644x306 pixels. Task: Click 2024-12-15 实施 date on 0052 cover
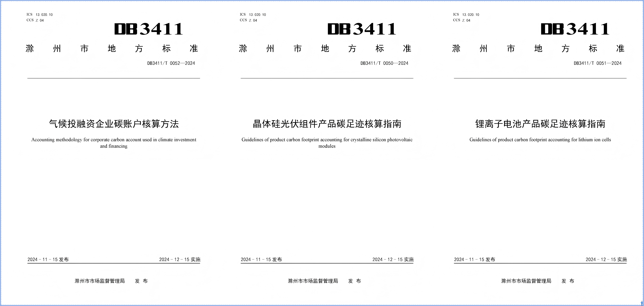pyautogui.click(x=180, y=259)
